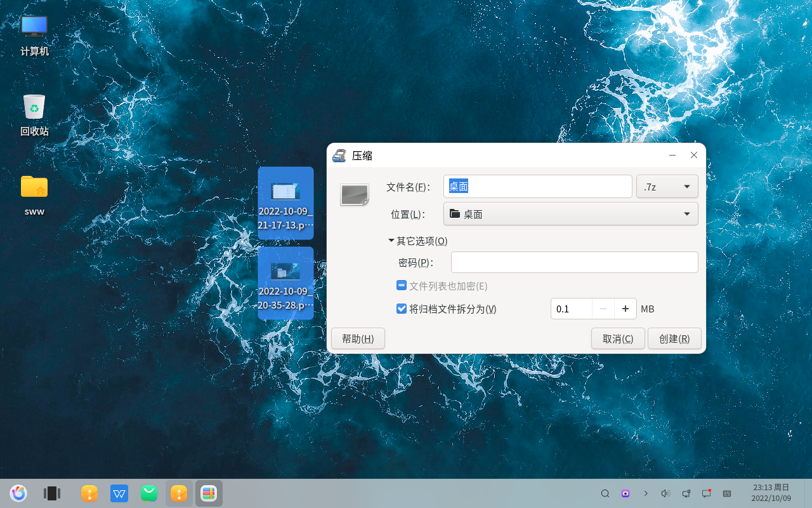Open the network status tray icon
Image resolution: width=812 pixels, height=508 pixels.
point(686,493)
